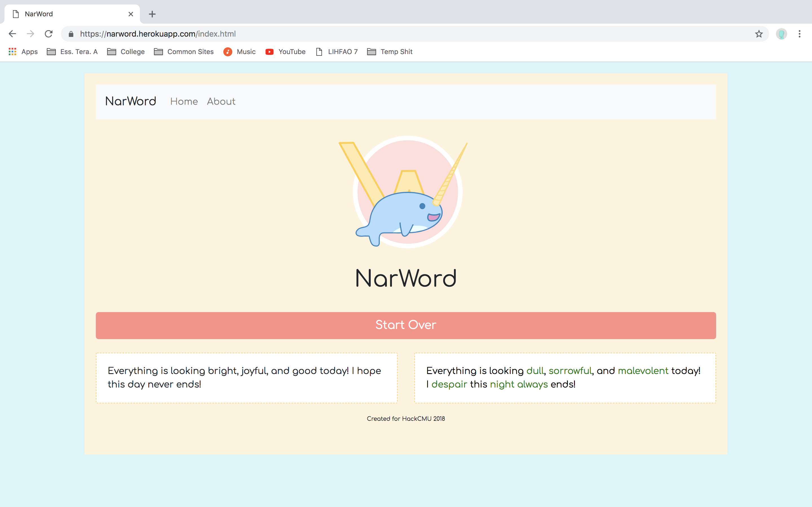Open the Music bookmark

pos(240,52)
